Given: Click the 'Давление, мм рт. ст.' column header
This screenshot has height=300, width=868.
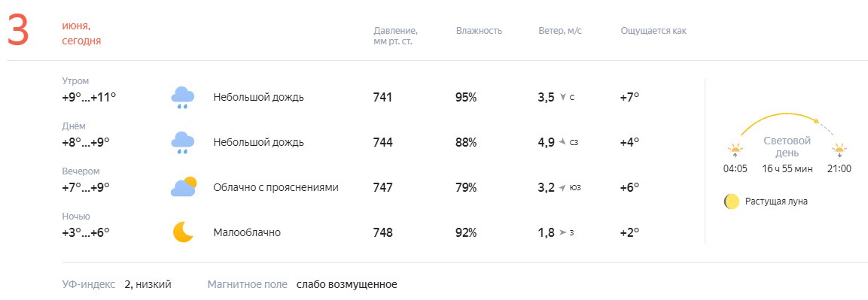Looking at the screenshot, I should (x=395, y=35).
